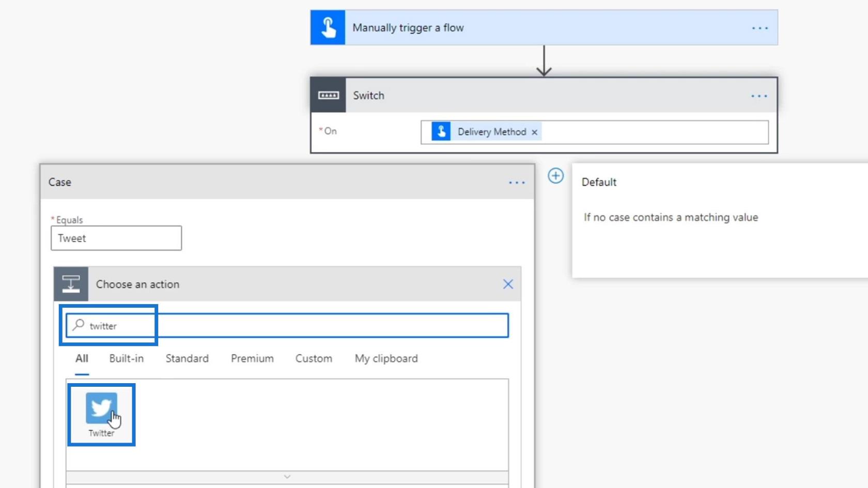Viewport: 868px width, 488px height.
Task: Add a new case with plus button
Action: tap(555, 176)
